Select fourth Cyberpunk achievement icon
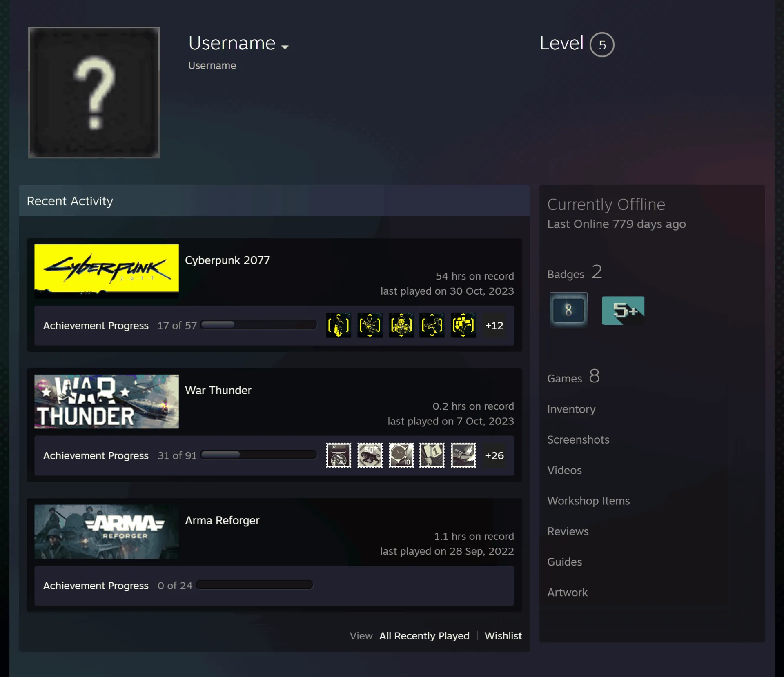This screenshot has width=784, height=677. [x=432, y=325]
